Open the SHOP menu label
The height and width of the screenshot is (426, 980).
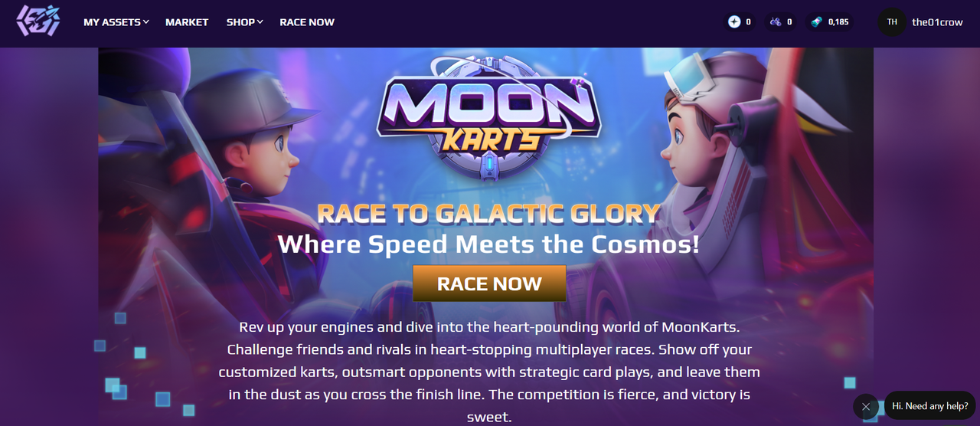(x=240, y=22)
